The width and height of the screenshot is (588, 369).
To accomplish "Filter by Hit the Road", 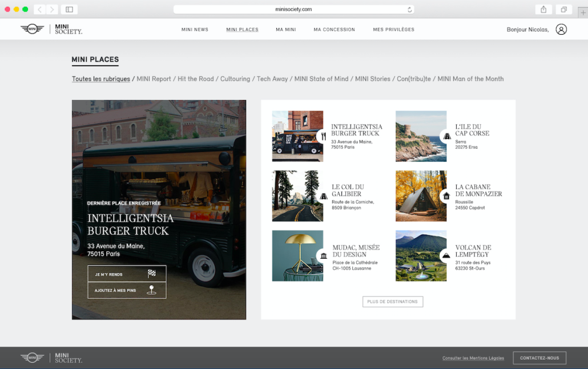I will (195, 79).
